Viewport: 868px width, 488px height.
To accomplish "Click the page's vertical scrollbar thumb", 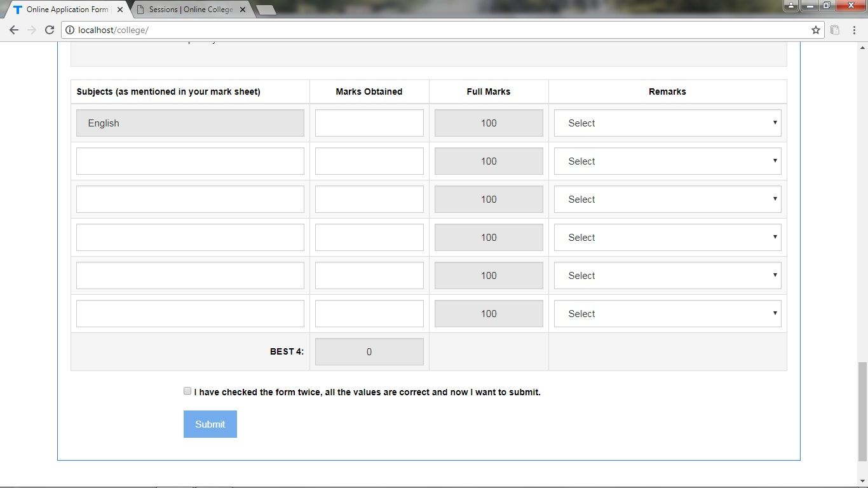I will tap(862, 411).
